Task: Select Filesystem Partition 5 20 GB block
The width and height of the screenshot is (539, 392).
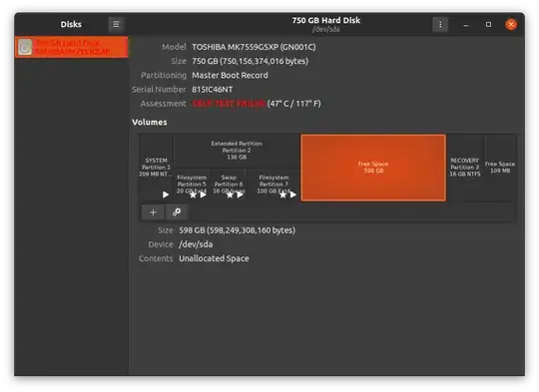Action: coord(192,185)
